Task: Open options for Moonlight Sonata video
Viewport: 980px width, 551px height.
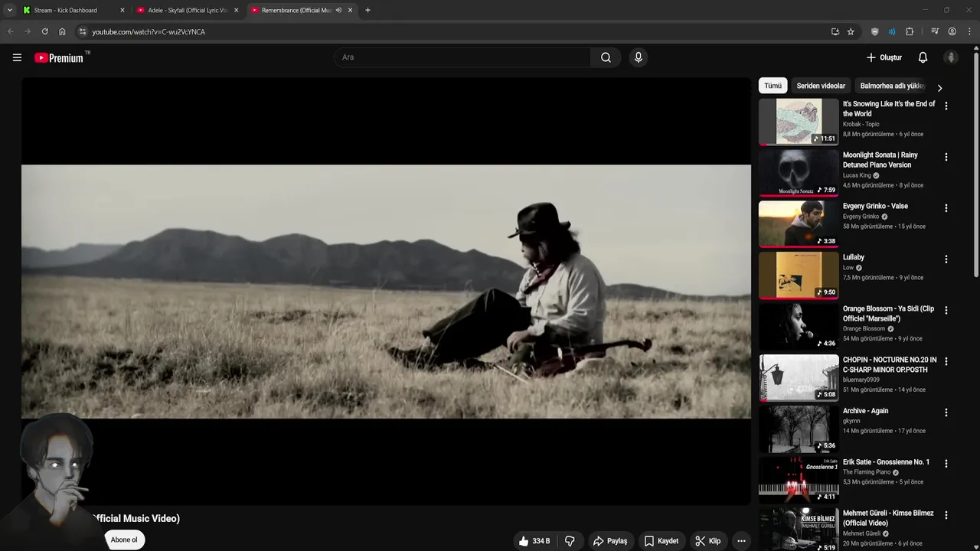Action: click(946, 157)
